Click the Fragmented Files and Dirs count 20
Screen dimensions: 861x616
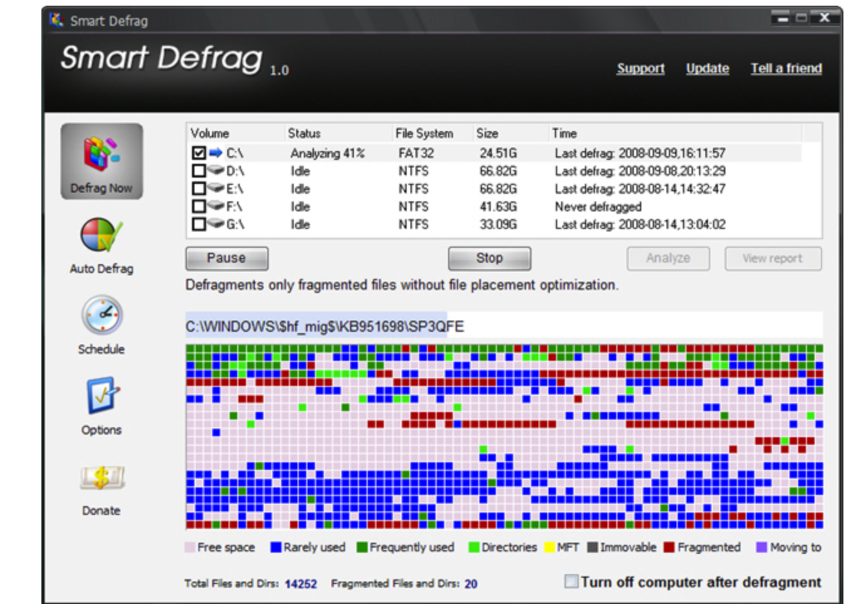[471, 584]
